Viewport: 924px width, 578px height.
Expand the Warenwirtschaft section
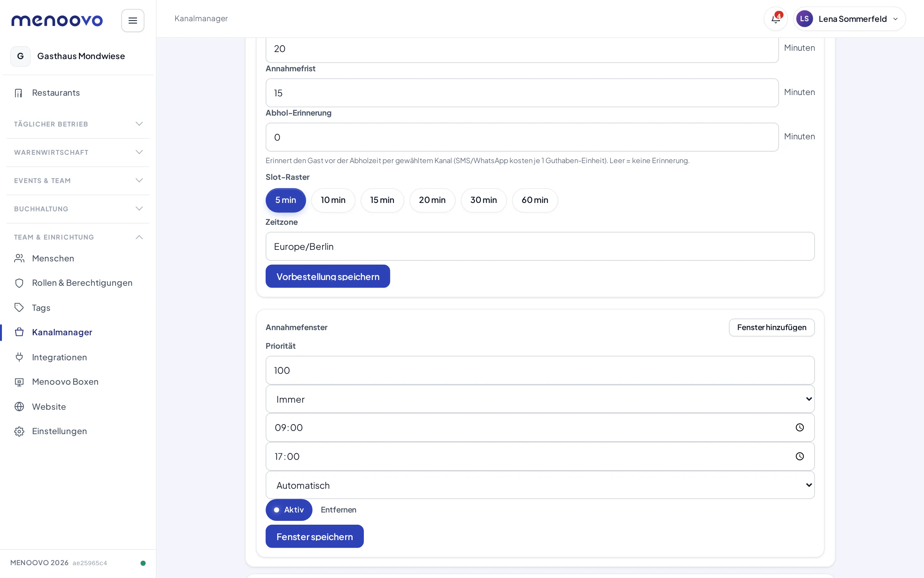[x=78, y=152]
